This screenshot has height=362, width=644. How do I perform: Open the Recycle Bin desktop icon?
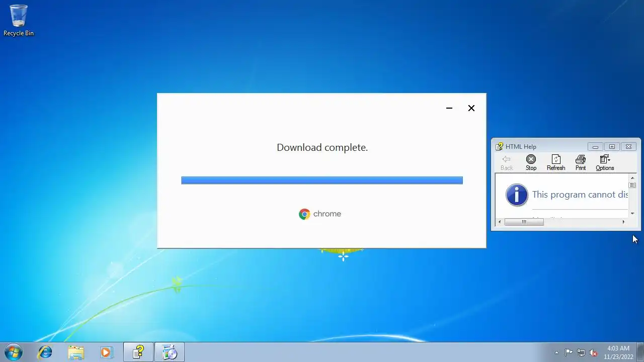coord(19,20)
